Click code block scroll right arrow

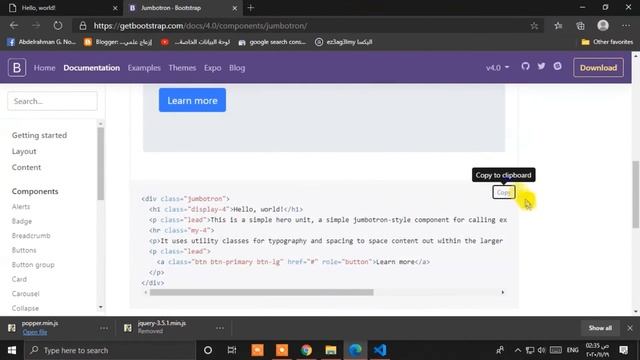[x=502, y=292]
